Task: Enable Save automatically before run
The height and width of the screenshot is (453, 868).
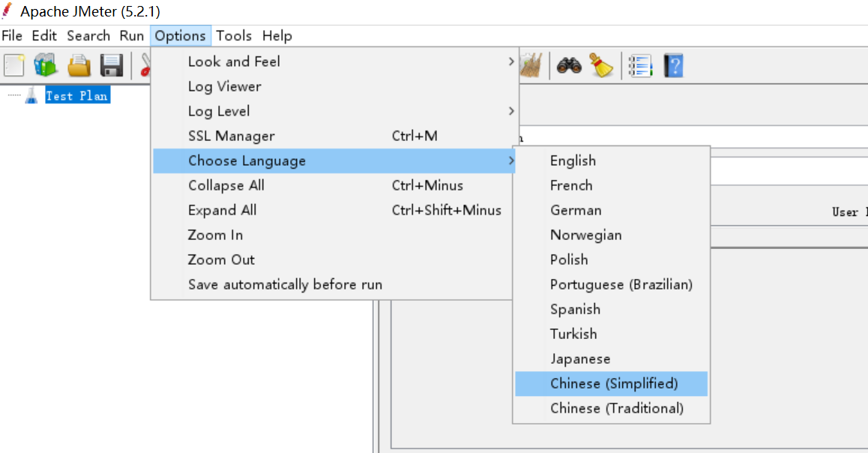Action: point(284,284)
